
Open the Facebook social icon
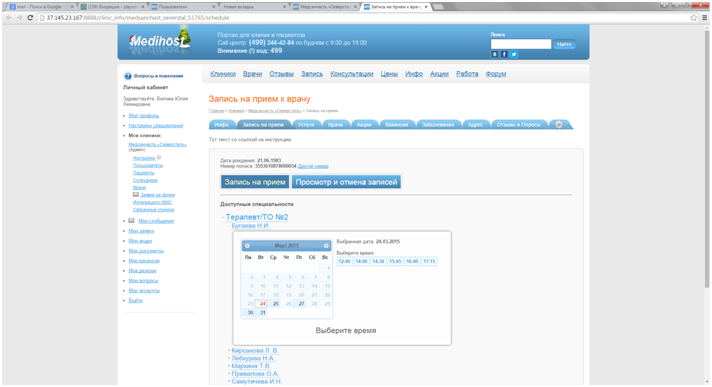[504, 55]
